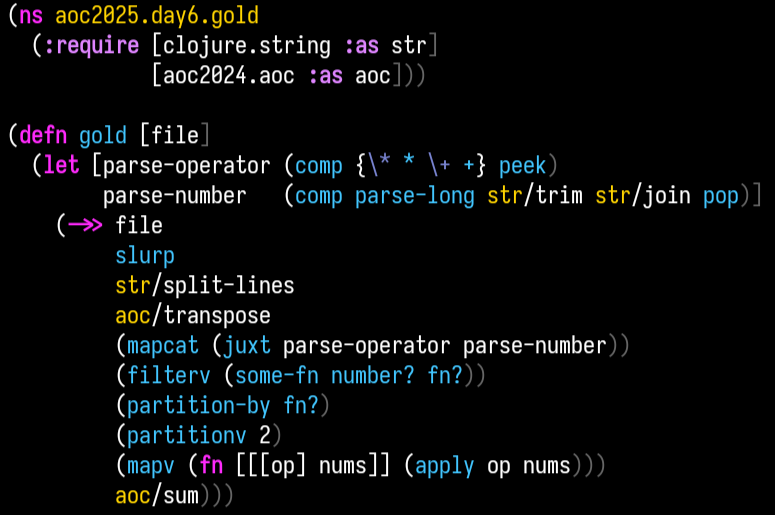Click the clojure.string library name
Image resolution: width=775 pixels, height=515 pixels.
[x=247, y=46]
